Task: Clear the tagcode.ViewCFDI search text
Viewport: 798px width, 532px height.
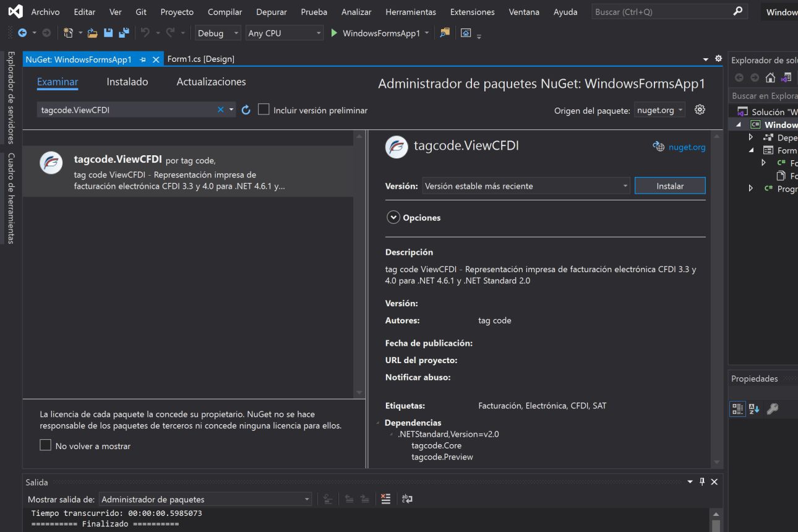Action: [x=220, y=109]
